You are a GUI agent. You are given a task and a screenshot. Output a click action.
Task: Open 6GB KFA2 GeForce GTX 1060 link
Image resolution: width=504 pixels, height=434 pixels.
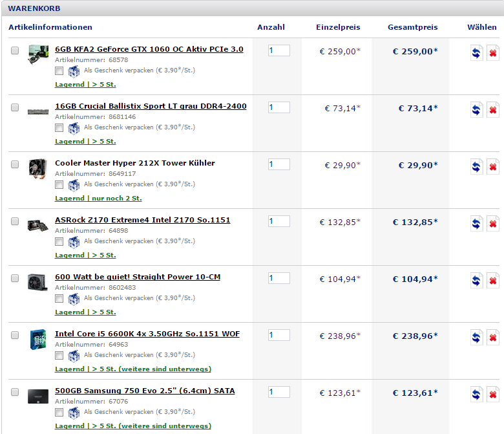pos(149,49)
